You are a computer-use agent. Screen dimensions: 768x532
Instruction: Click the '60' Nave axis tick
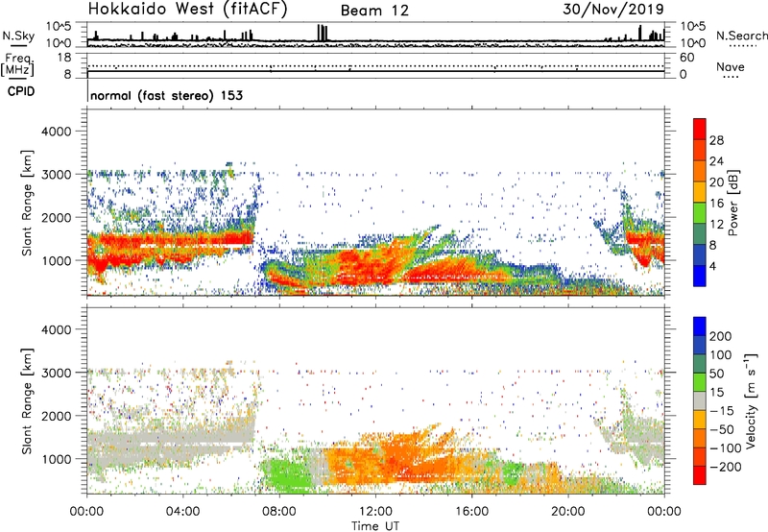click(x=686, y=58)
